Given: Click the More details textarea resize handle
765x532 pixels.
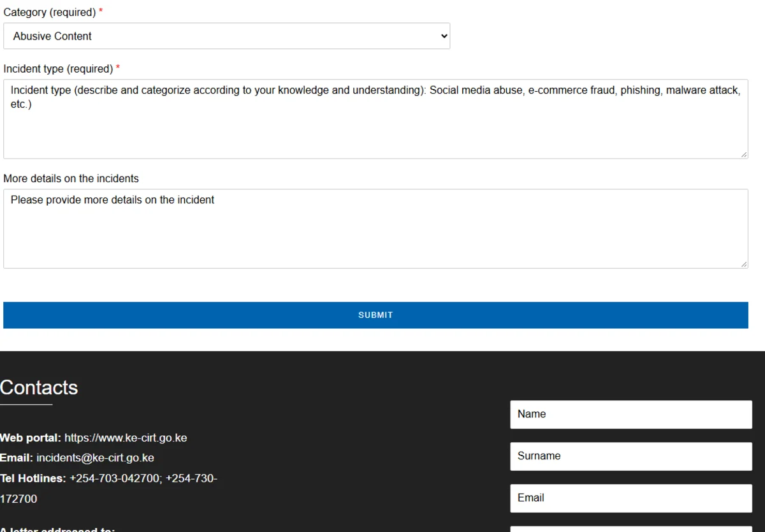Looking at the screenshot, I should [744, 264].
